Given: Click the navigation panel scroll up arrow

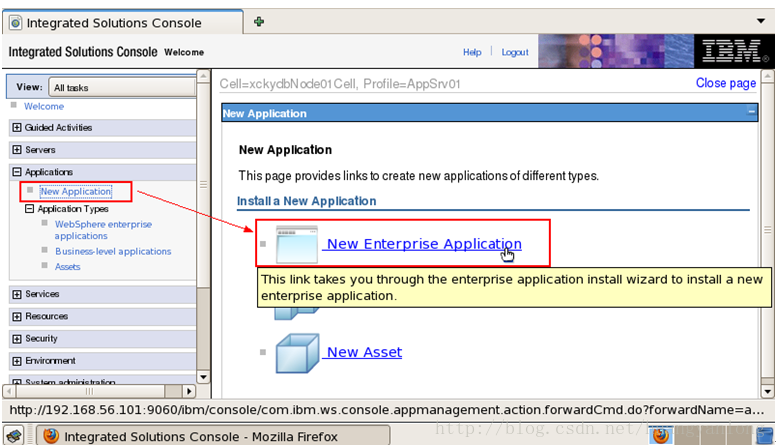Looking at the screenshot, I should [x=203, y=76].
